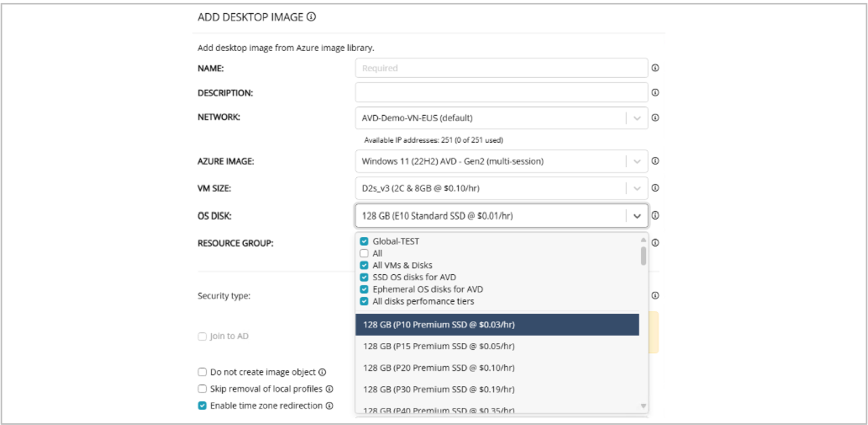Screen dimensions: 868x425
Task: Choose 128 GB P20 Premium SSD option
Action: [x=497, y=368]
